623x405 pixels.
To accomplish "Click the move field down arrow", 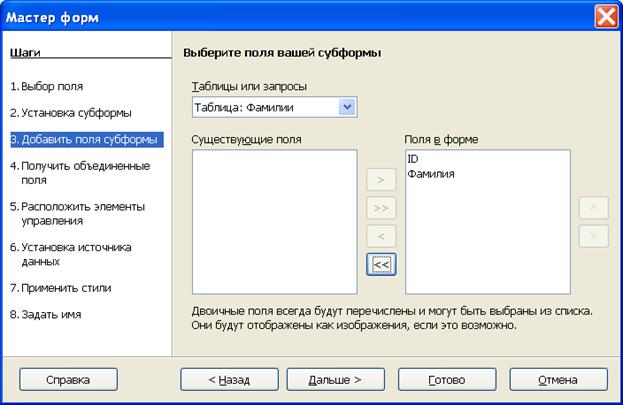I will [x=593, y=237].
